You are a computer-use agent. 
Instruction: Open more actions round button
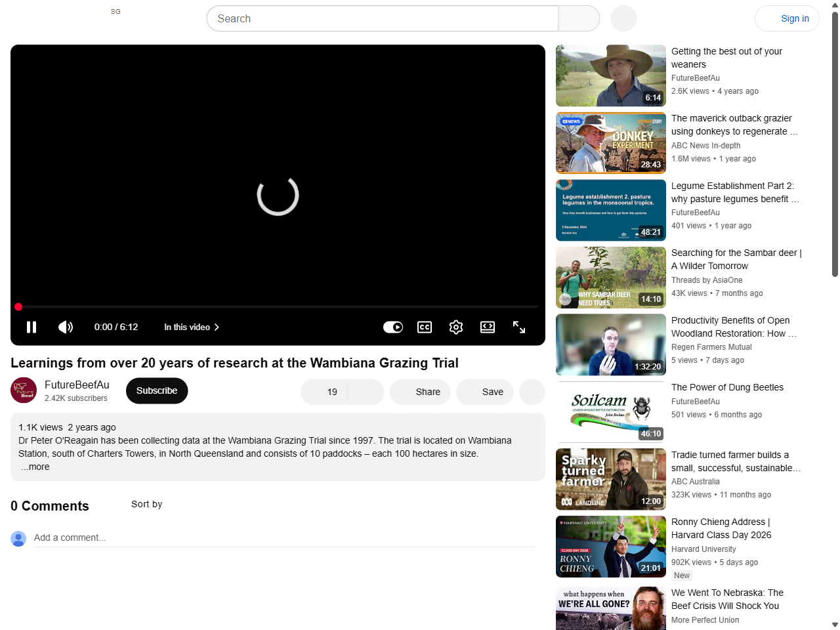pos(532,392)
